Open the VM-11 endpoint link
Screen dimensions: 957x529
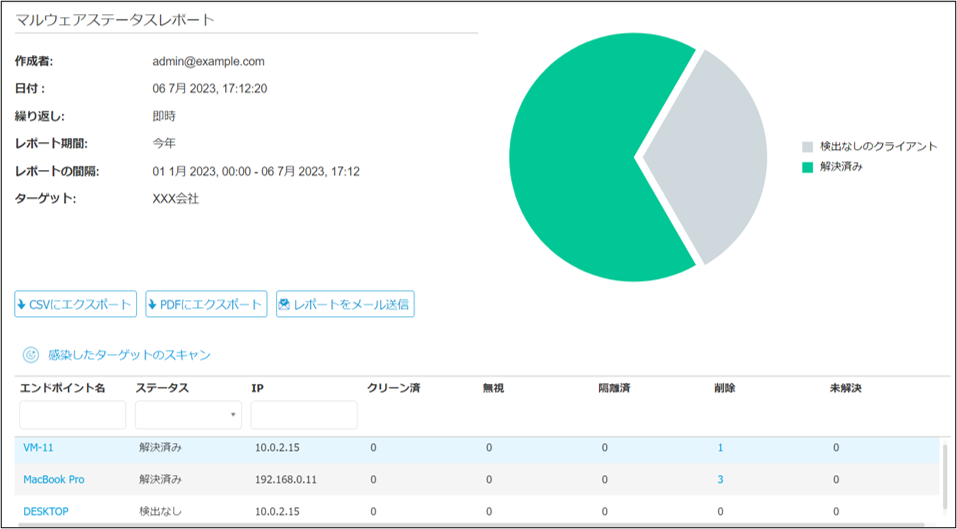(x=38, y=448)
